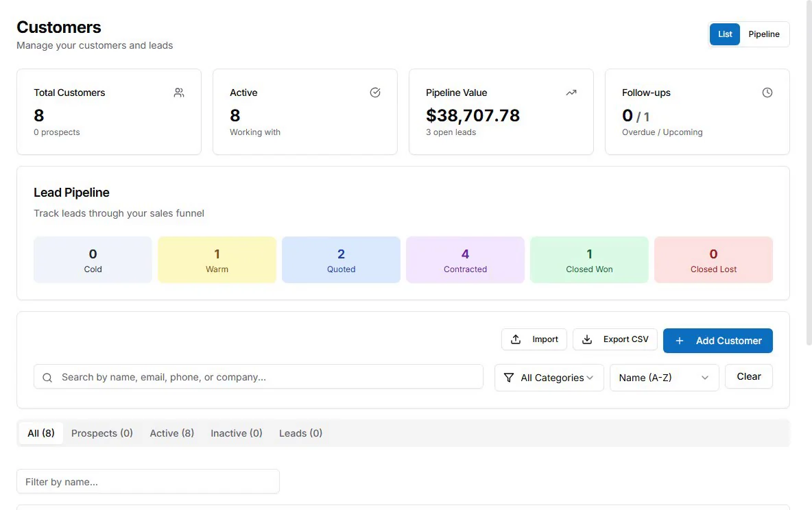Open the All Categories dropdown
This screenshot has height=510, width=812.
549,378
